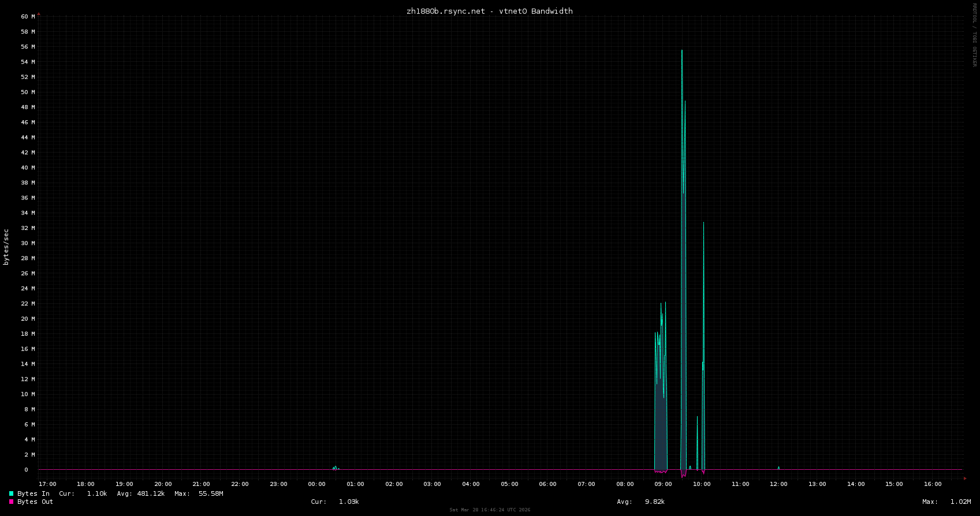Click the 44 M y-axis label
This screenshot has height=516, width=980.
click(x=28, y=138)
